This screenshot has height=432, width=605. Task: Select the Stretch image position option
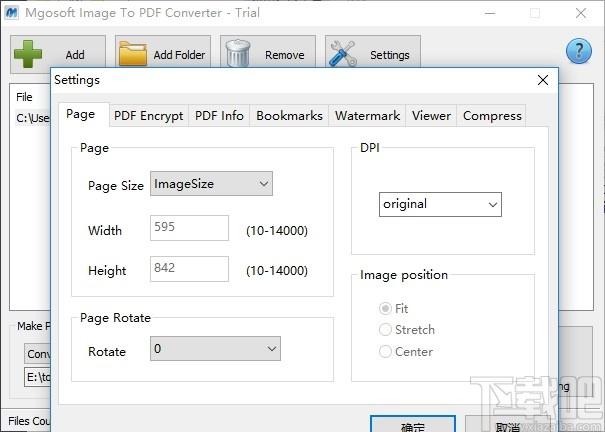coord(407,330)
